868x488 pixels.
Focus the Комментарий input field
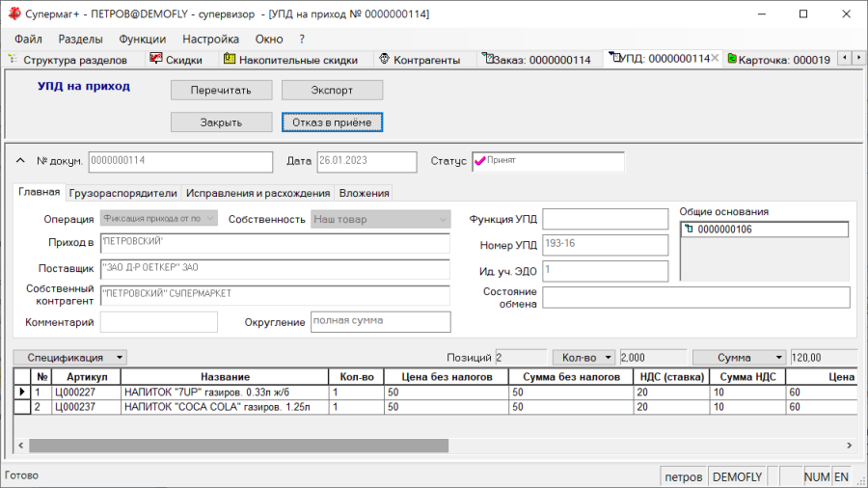click(x=159, y=322)
